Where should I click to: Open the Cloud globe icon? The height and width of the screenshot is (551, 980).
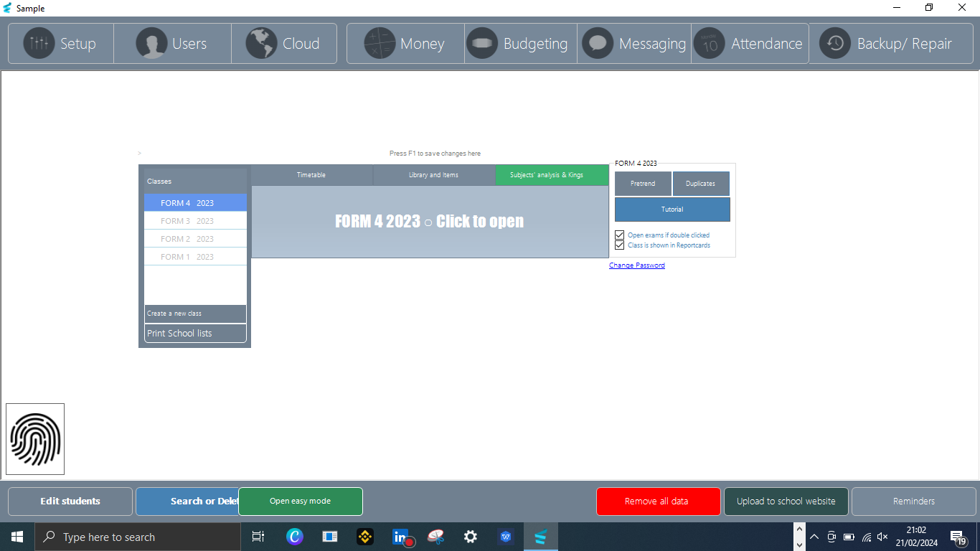[261, 44]
